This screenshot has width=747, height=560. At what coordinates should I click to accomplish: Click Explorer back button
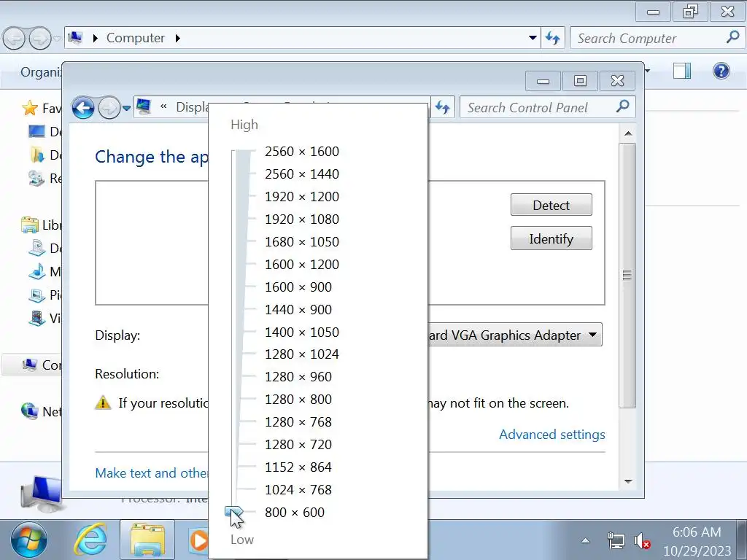[x=14, y=39]
